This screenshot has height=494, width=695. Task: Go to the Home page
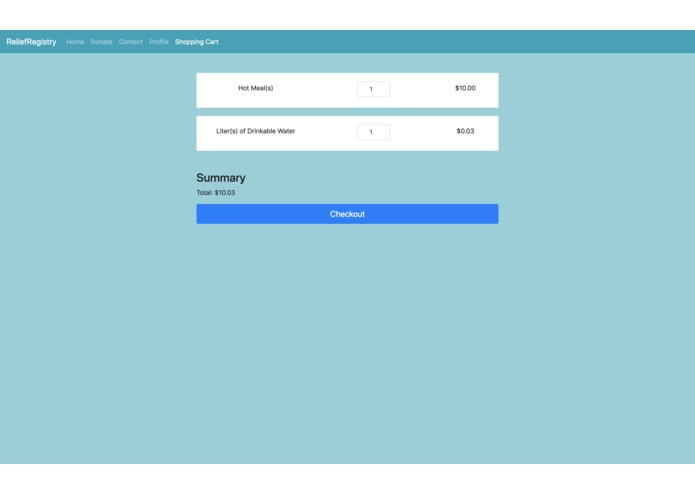click(x=75, y=42)
